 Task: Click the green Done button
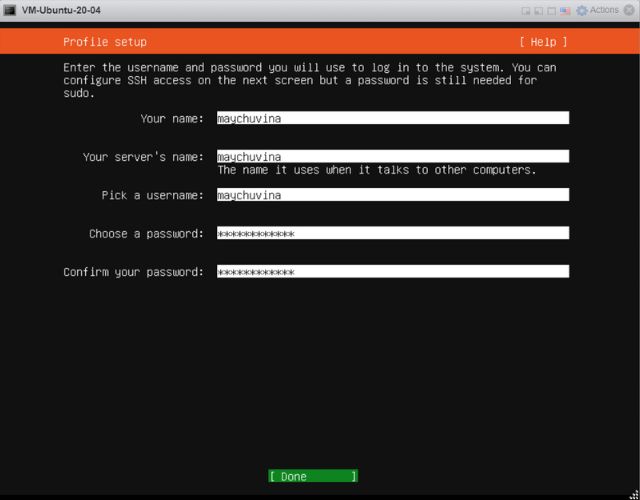coord(313,476)
